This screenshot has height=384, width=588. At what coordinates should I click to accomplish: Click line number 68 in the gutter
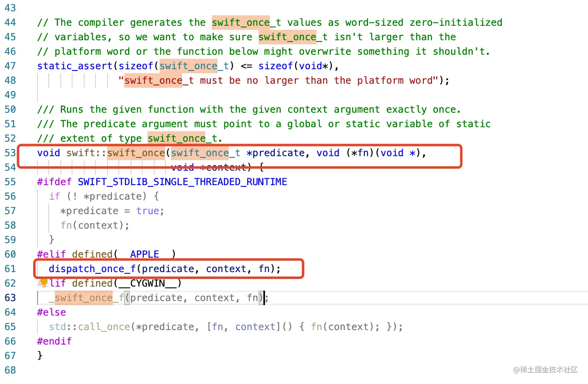10,370
